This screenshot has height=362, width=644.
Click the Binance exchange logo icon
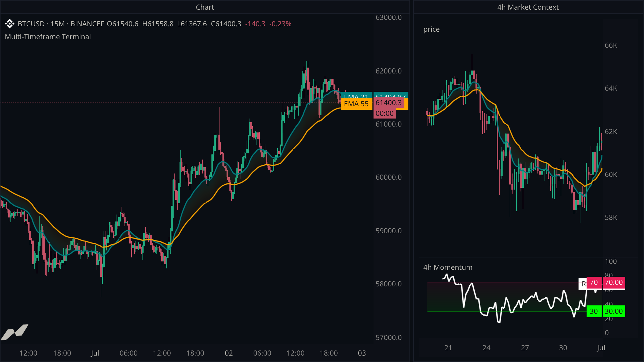10,24
